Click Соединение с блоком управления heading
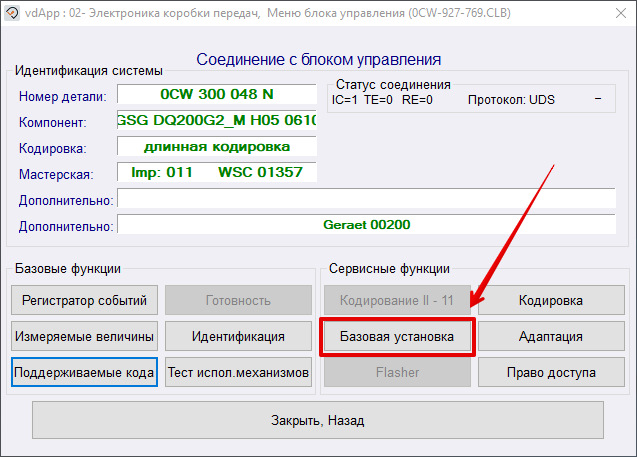Screen dimensions: 637x457 click(318, 60)
